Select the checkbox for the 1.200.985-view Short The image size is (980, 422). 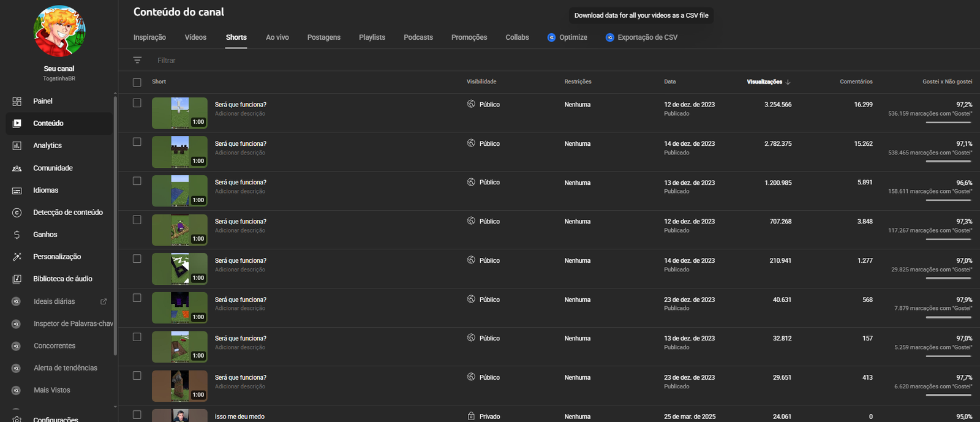pyautogui.click(x=137, y=181)
